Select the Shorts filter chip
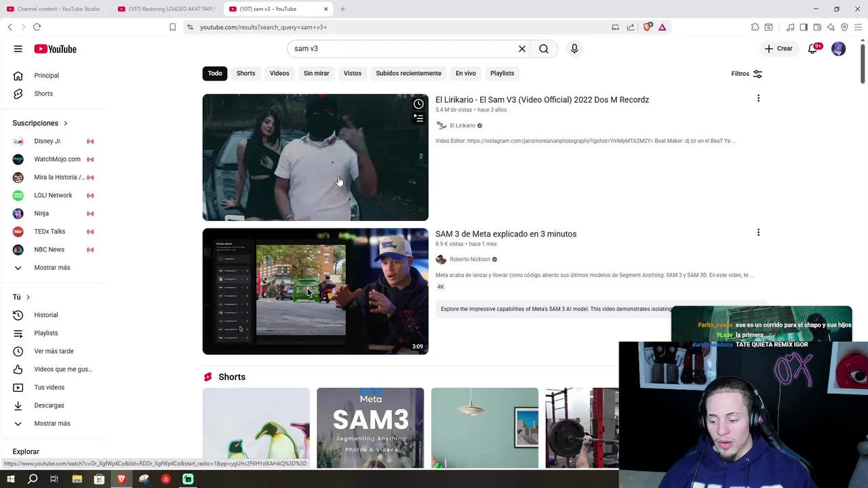 [x=245, y=73]
